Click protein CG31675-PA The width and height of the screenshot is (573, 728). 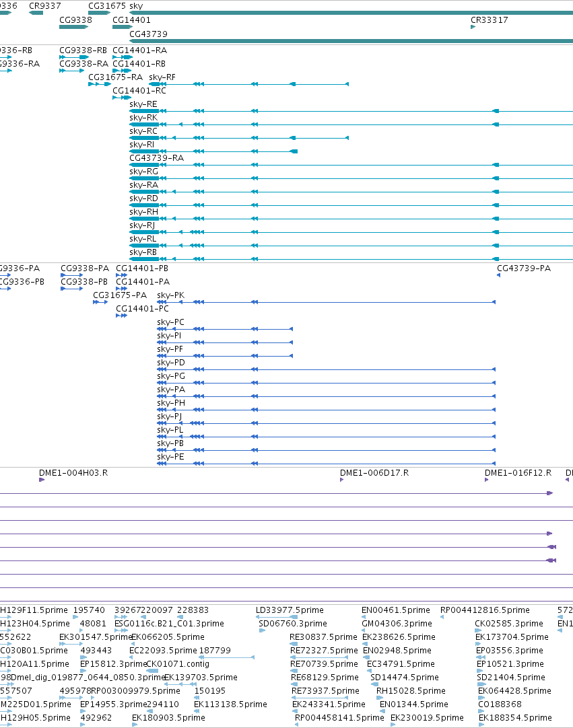click(120, 295)
